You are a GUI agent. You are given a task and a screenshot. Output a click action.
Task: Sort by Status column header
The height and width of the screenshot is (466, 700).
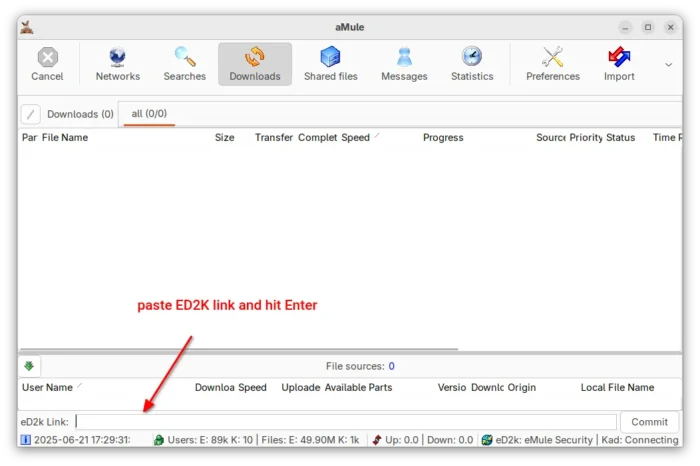621,137
